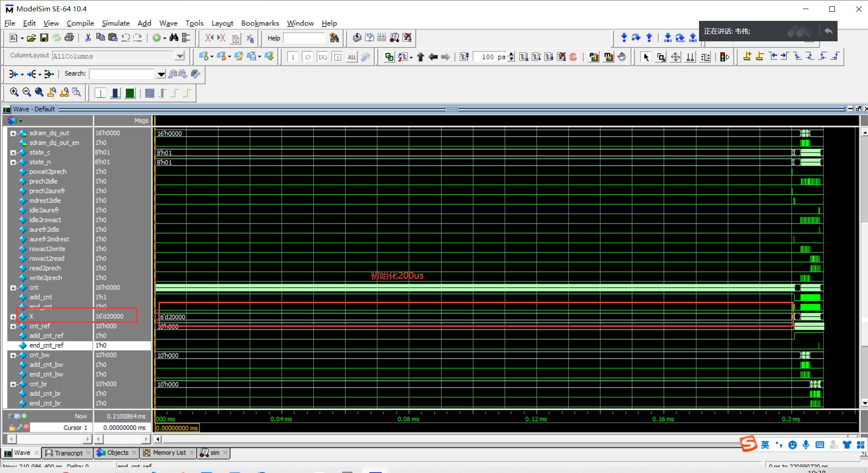The height and width of the screenshot is (473, 868).
Task: Toggle the ALL ports filter
Action: pyautogui.click(x=352, y=57)
